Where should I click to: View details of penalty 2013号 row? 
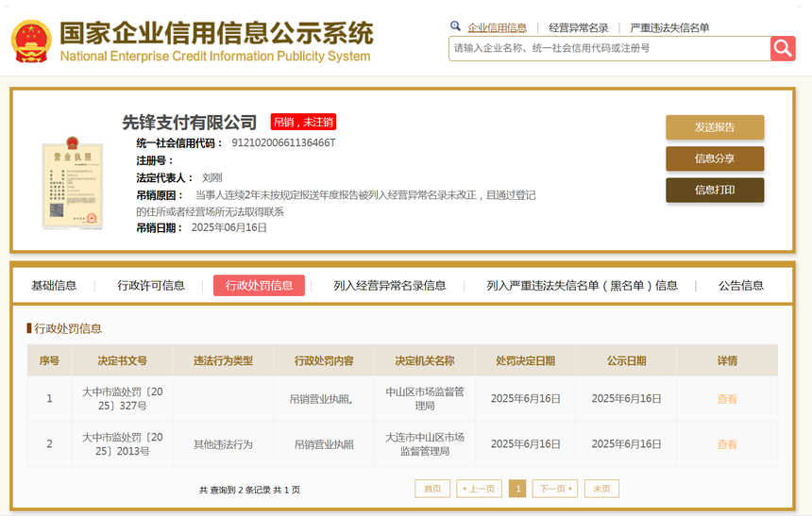[727, 444]
